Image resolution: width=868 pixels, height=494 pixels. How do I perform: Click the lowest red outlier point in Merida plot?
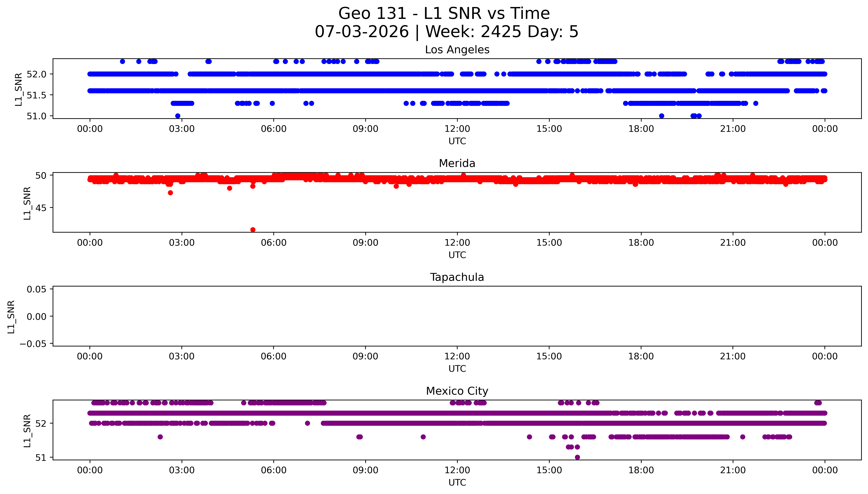pyautogui.click(x=252, y=230)
